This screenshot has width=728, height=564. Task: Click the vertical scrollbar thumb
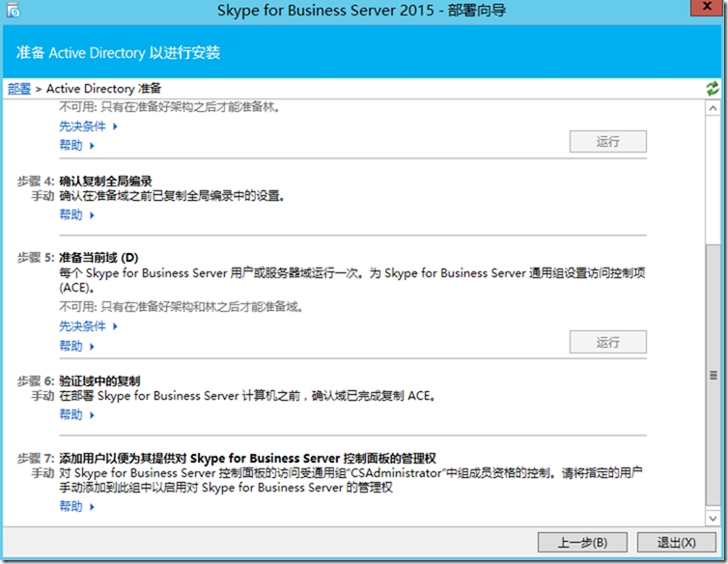pyautogui.click(x=713, y=375)
